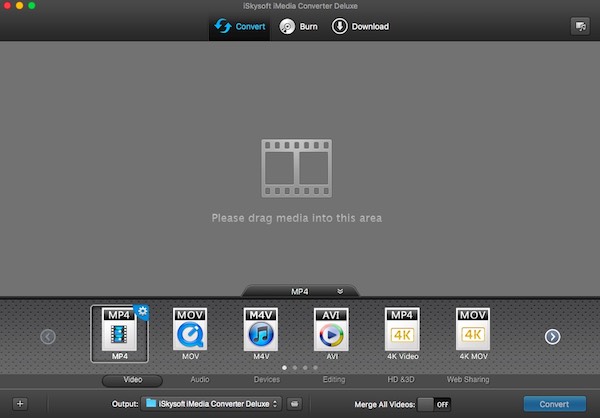The height and width of the screenshot is (418, 600).
Task: Click the blue Convert button
Action: (x=554, y=404)
